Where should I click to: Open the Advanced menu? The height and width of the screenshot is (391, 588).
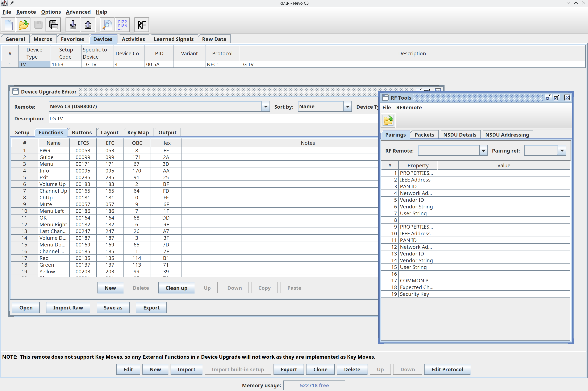pyautogui.click(x=78, y=12)
